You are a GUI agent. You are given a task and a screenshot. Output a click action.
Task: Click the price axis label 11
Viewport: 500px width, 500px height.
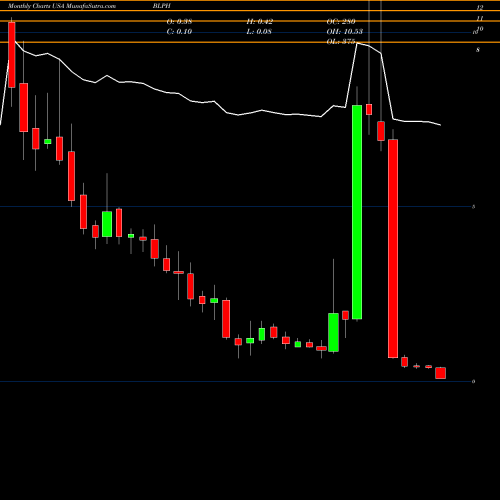pyautogui.click(x=480, y=18)
